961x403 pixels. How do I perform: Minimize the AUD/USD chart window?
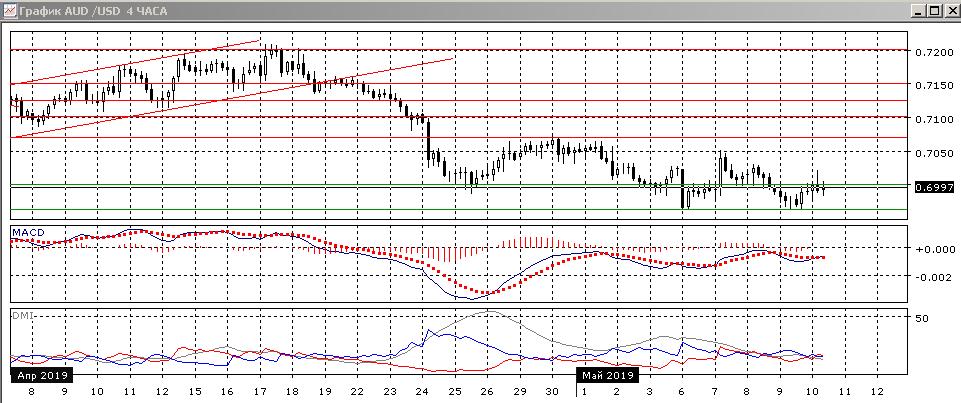click(917, 10)
